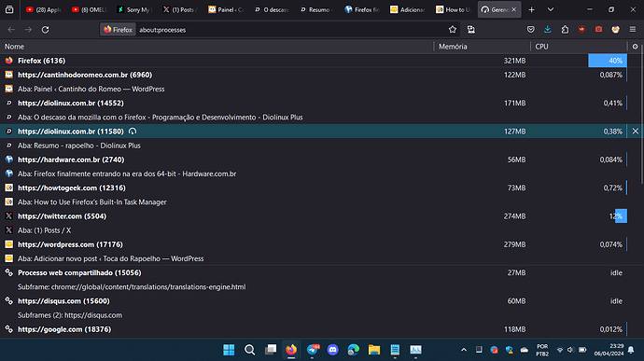Sort processes by Memória column
The image size is (644, 361).
[x=482, y=47]
